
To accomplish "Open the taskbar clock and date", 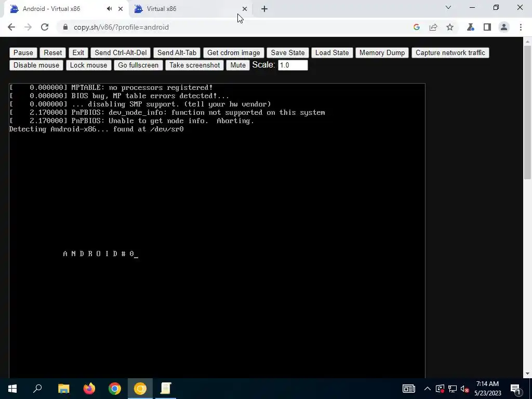I will [487, 389].
